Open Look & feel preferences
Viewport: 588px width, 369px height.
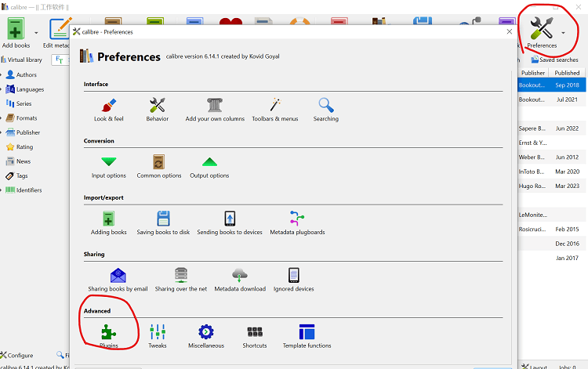coord(109,110)
